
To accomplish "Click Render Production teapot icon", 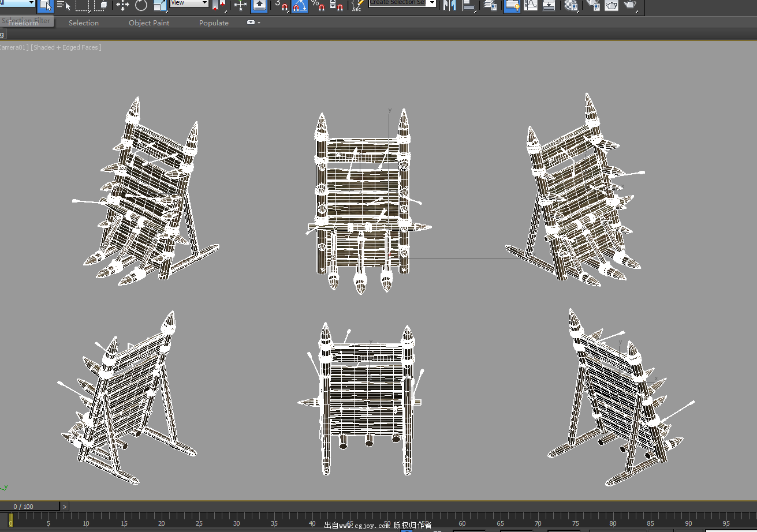I will pos(631,6).
